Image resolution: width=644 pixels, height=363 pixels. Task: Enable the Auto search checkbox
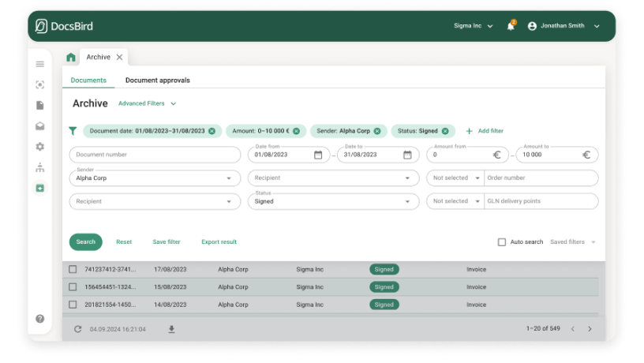tap(502, 242)
